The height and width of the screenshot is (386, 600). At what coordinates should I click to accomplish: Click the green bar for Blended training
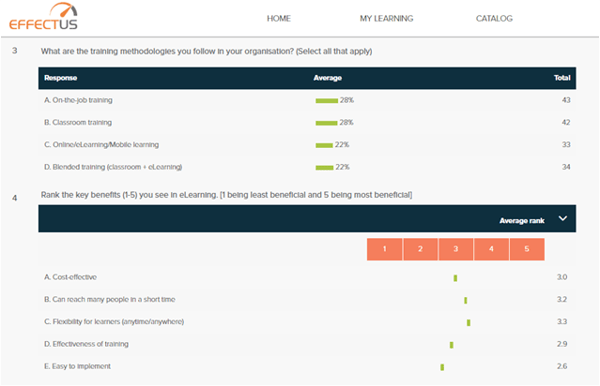point(324,168)
